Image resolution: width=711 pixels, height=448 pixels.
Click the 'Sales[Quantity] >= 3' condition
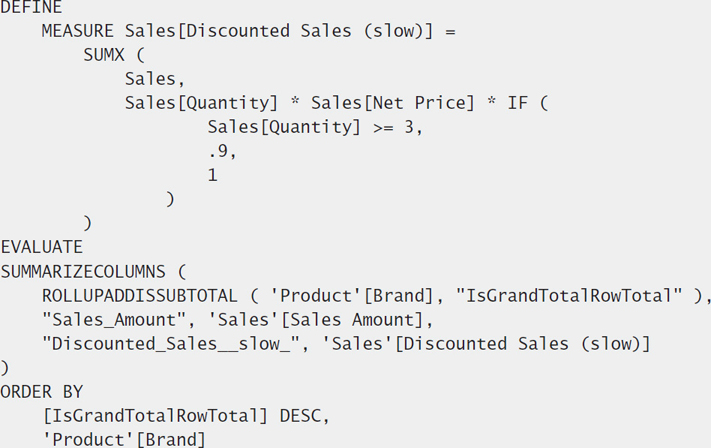(311, 127)
